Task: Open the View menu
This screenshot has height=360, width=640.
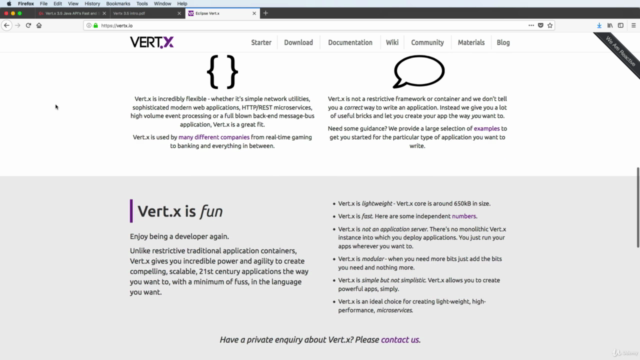Action: 73,3
